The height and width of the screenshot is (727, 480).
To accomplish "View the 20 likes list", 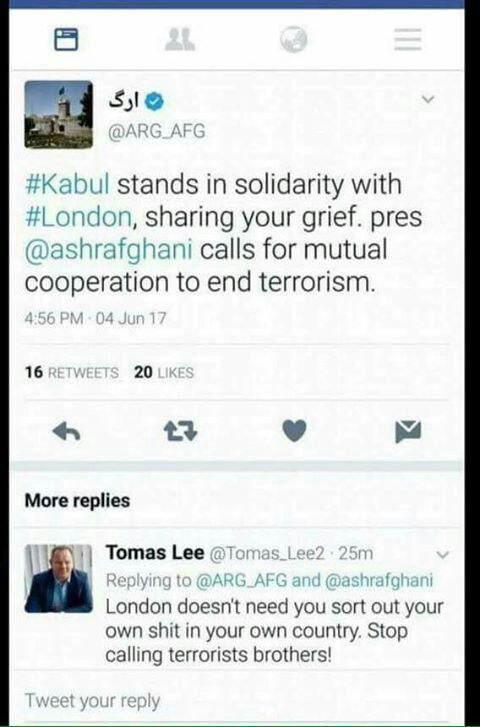I will pyautogui.click(x=164, y=372).
